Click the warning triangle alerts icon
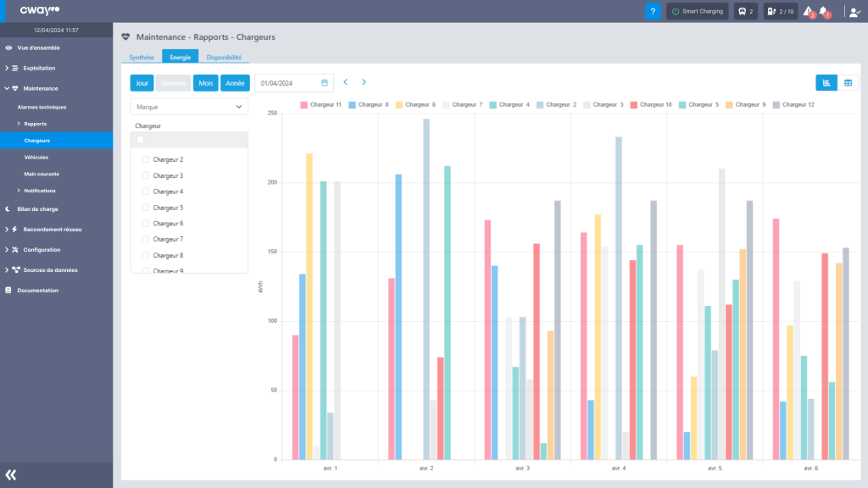 click(808, 11)
